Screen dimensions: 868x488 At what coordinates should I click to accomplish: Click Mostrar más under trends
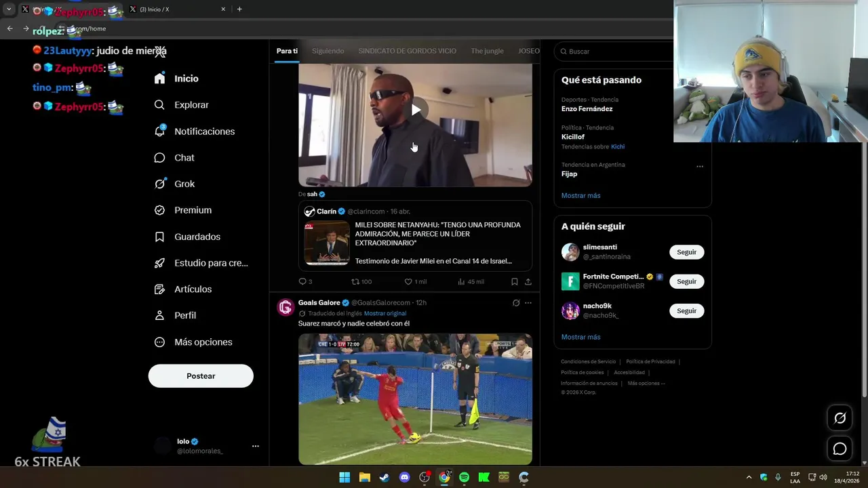pos(580,196)
